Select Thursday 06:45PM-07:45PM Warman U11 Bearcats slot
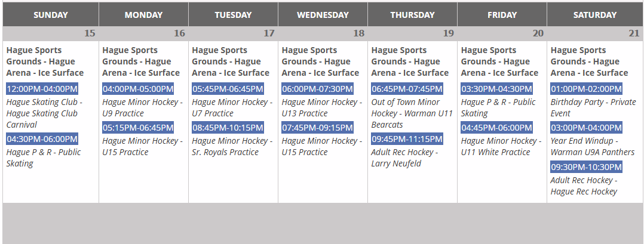This screenshot has height=244, width=644. coord(407,89)
